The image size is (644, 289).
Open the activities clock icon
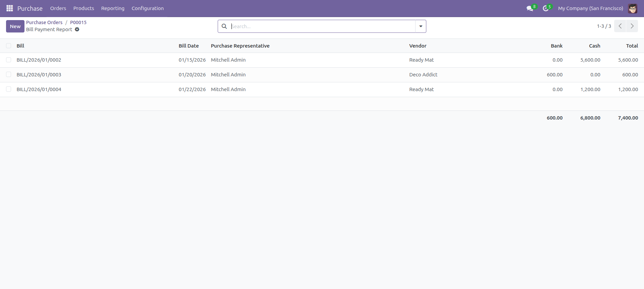coord(546,8)
